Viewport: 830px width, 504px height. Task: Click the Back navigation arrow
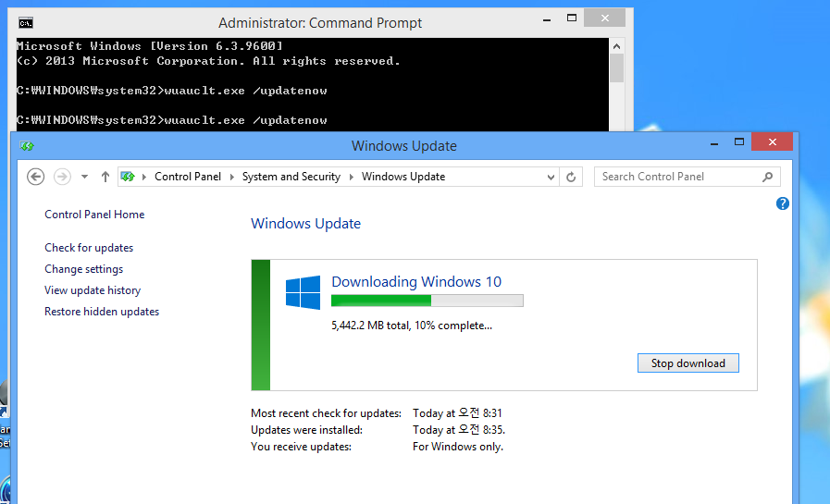pos(36,177)
